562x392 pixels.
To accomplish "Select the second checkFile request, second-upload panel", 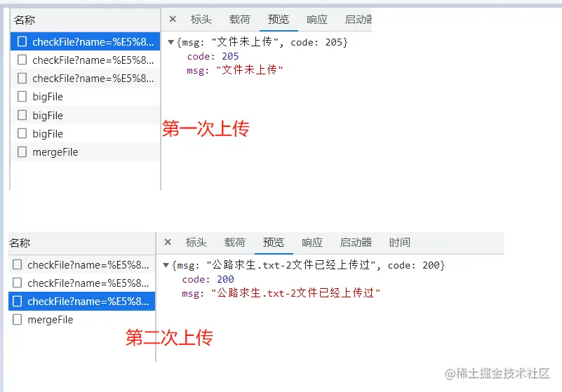I will [x=81, y=283].
